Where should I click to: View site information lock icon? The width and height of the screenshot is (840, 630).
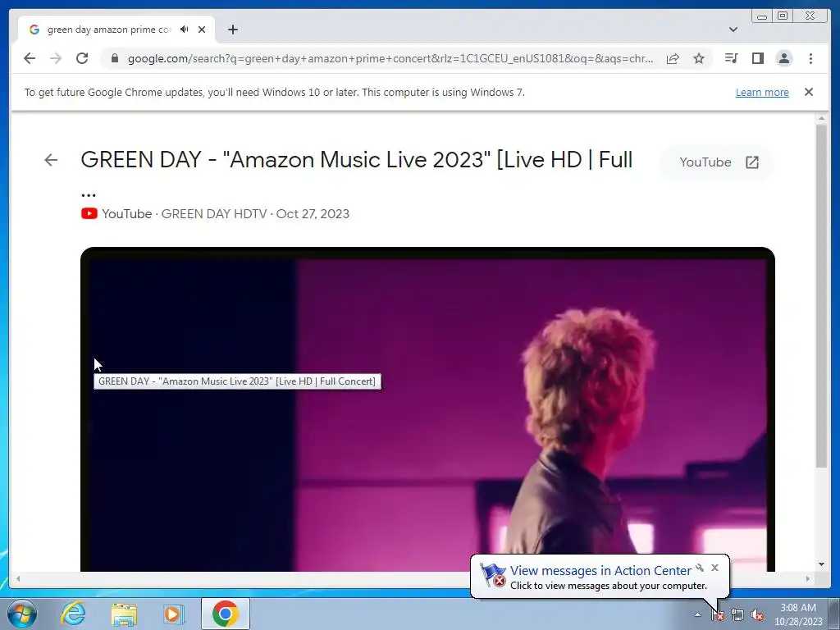pos(115,58)
